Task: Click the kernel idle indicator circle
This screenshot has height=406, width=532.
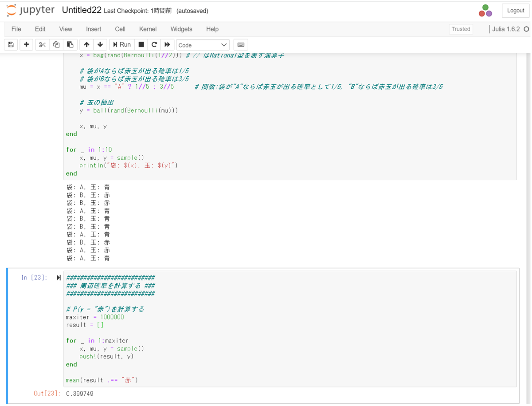Action: point(526,29)
